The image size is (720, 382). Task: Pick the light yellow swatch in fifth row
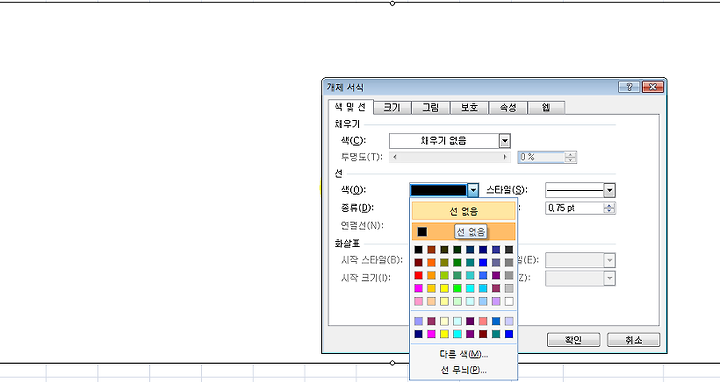444,301
